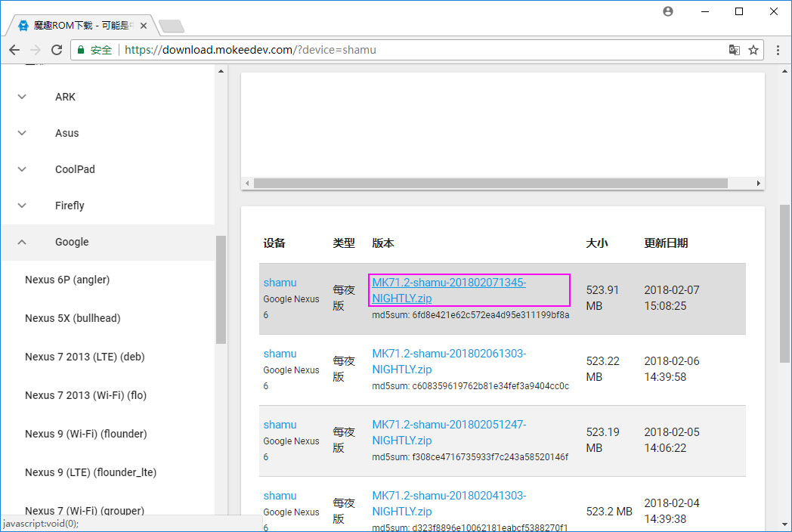The height and width of the screenshot is (532, 792).
Task: Click the sidebar vertical scrollbar thumb
Action: coord(221,289)
